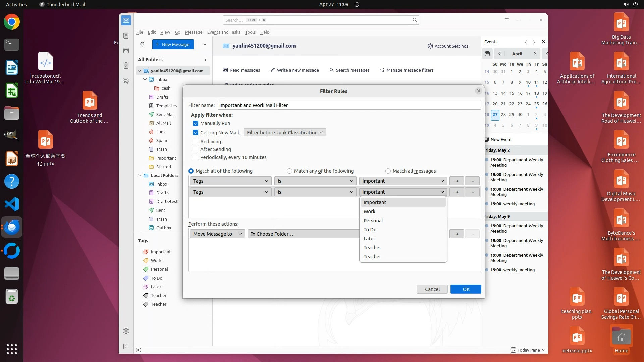Open the Move Message to dropdown
Image resolution: width=644 pixels, height=362 pixels.
pos(217,234)
